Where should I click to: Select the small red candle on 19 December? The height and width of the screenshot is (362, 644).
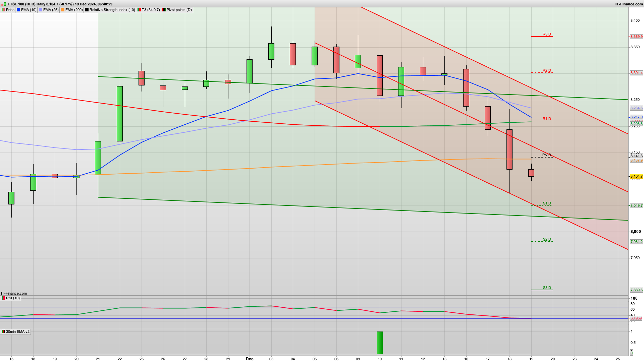531,173
